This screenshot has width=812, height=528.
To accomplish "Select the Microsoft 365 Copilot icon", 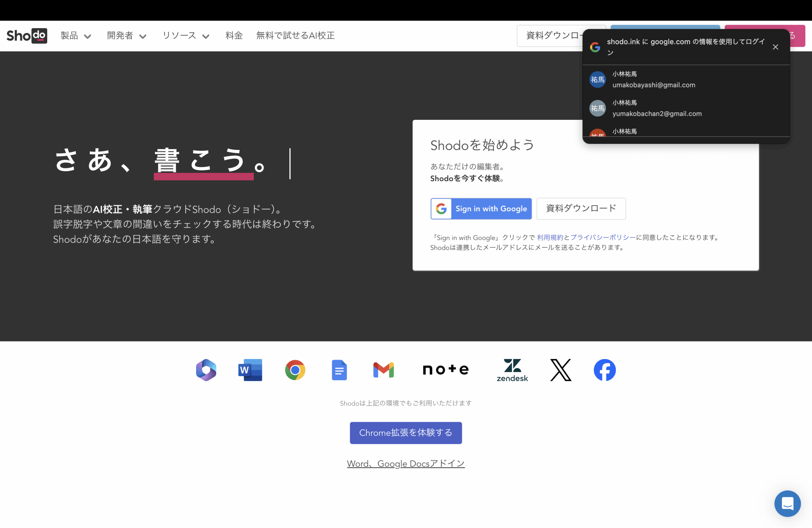I will coord(206,370).
